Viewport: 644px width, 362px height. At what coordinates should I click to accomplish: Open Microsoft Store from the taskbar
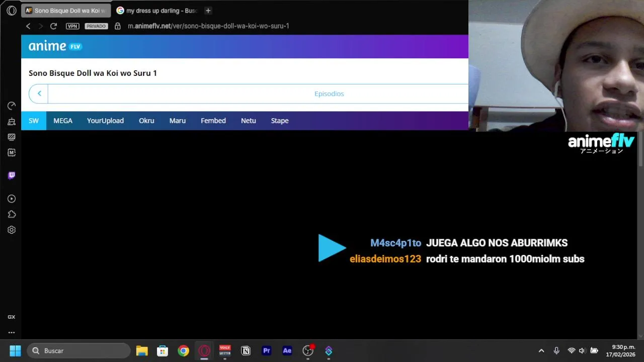coord(163,350)
